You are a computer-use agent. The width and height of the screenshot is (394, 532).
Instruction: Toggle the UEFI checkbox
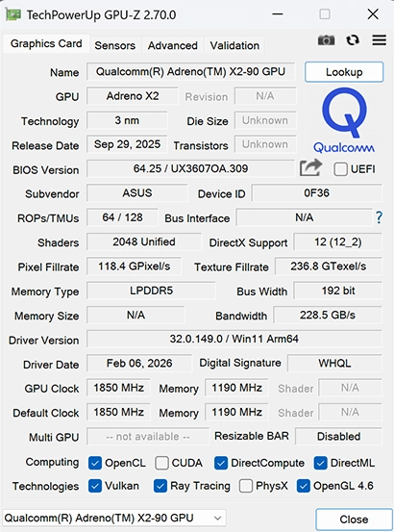click(x=340, y=169)
